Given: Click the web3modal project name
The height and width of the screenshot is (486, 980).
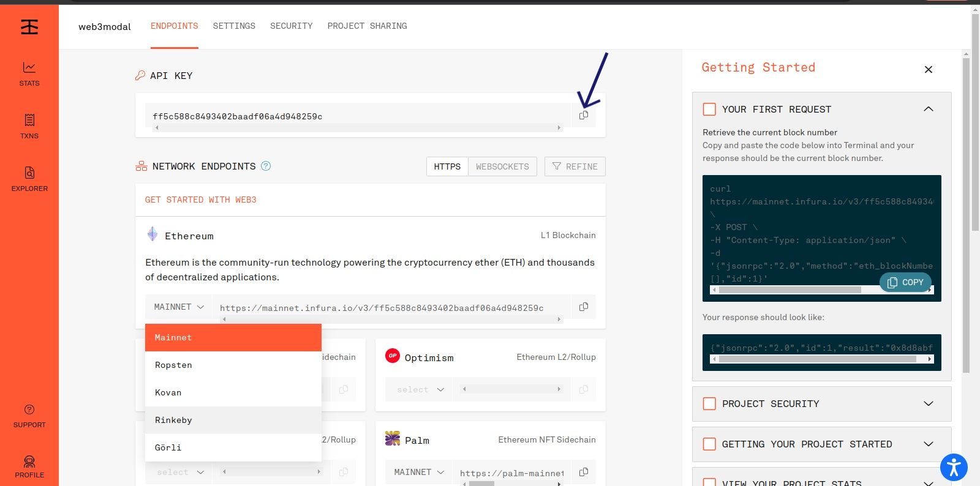Looking at the screenshot, I should pyautogui.click(x=105, y=26).
